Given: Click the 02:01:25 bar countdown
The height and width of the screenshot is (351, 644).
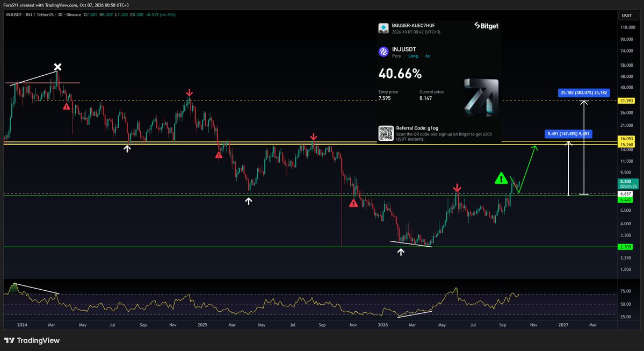Looking at the screenshot, I should pyautogui.click(x=628, y=187).
